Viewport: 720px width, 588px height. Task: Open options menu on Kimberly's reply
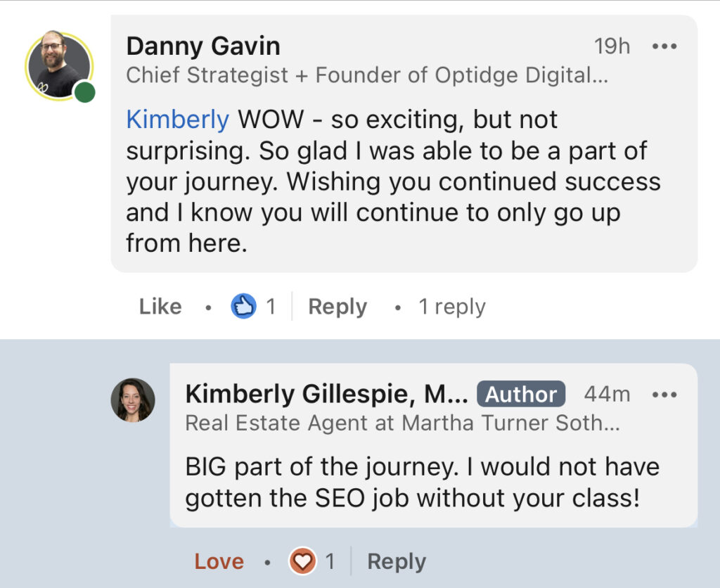(664, 394)
